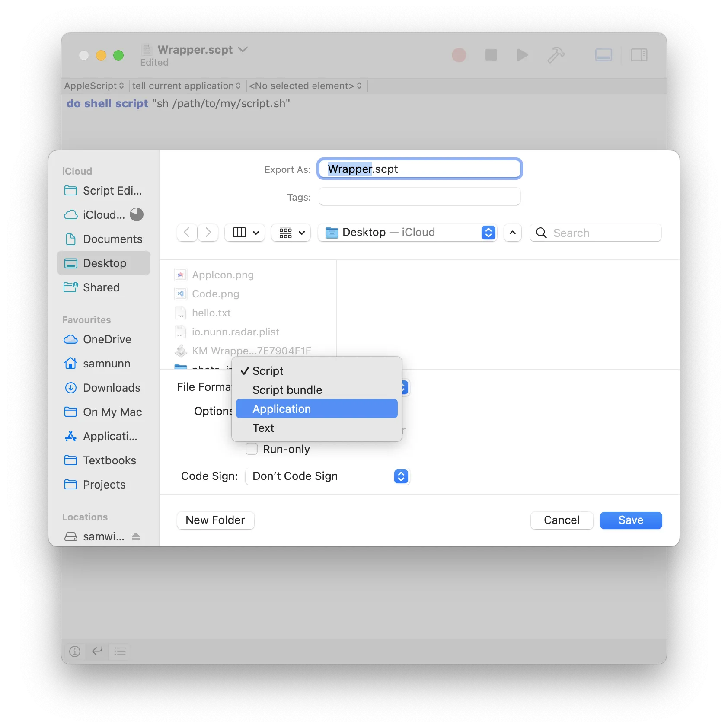
Task: Click the New Folder button
Action: click(x=215, y=520)
